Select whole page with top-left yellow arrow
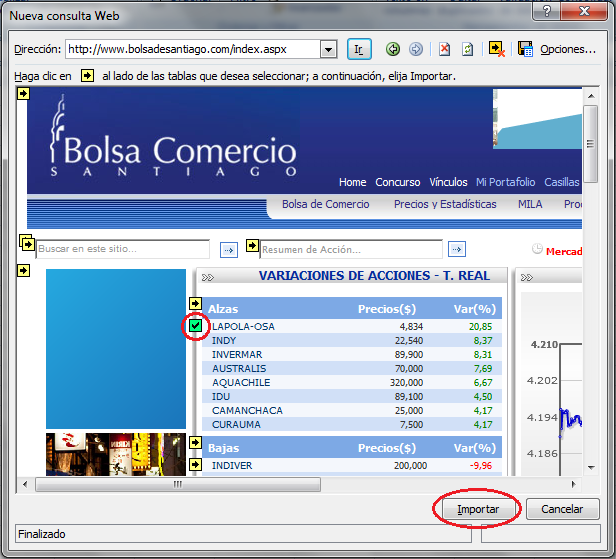616x559 pixels. (x=23, y=93)
